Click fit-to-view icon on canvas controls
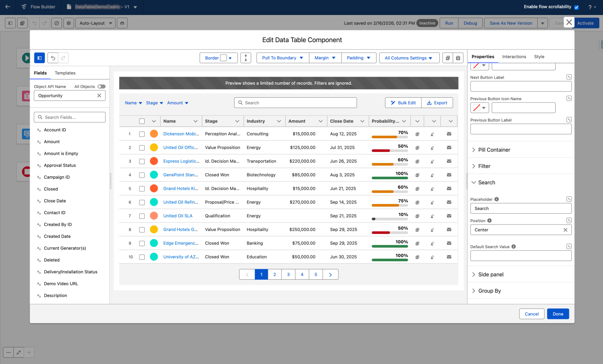The height and width of the screenshot is (364, 603). click(19, 353)
